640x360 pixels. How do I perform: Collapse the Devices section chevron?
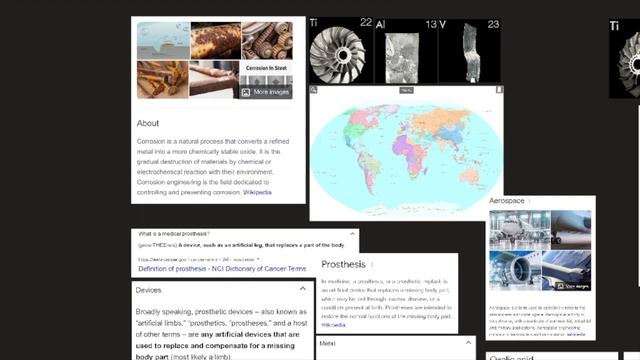pyautogui.click(x=302, y=289)
